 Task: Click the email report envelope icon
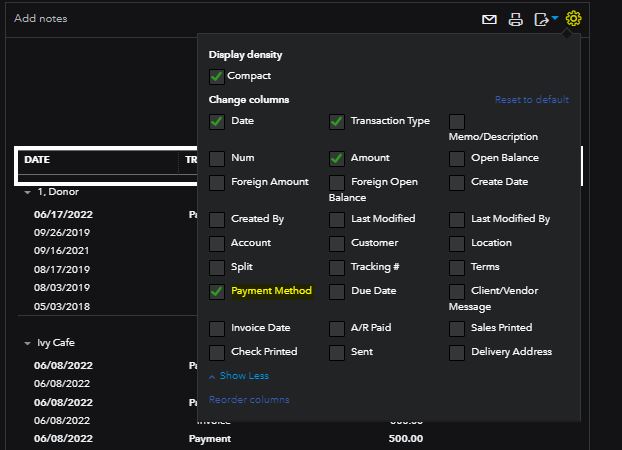click(x=490, y=19)
